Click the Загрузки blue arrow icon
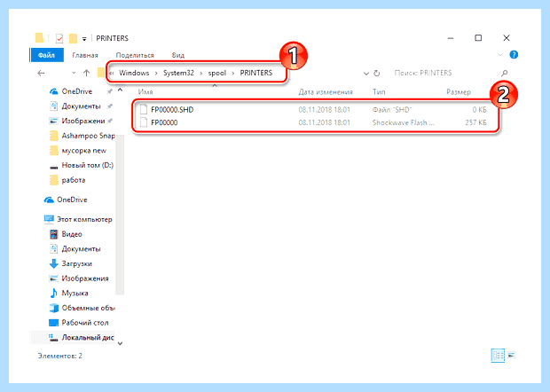Screen dimensions: 550x392 (53, 263)
